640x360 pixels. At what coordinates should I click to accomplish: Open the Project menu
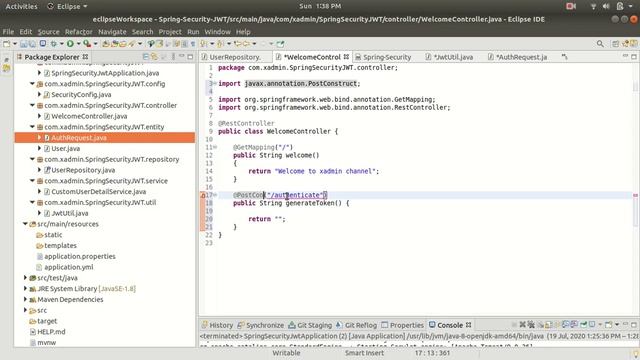point(170,31)
